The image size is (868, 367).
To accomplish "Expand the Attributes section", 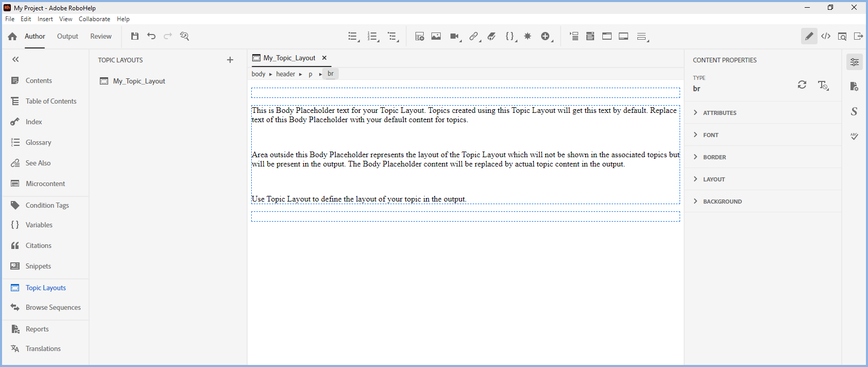I will pyautogui.click(x=719, y=113).
